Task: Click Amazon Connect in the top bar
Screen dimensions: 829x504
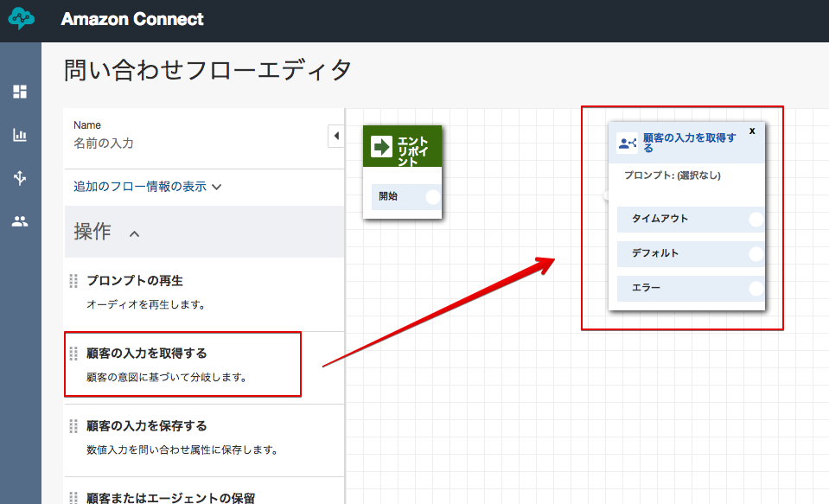Action: click(x=132, y=18)
